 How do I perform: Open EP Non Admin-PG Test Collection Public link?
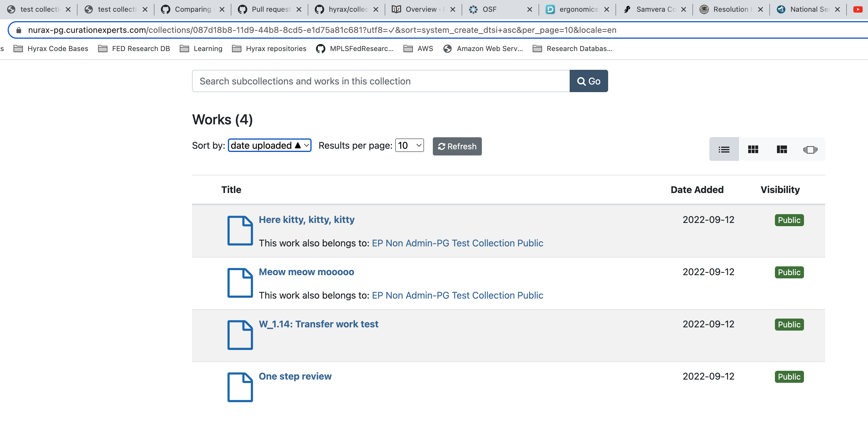457,243
